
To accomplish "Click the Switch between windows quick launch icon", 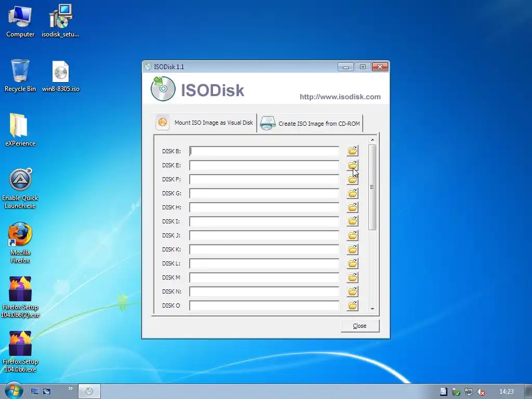I will click(x=47, y=392).
